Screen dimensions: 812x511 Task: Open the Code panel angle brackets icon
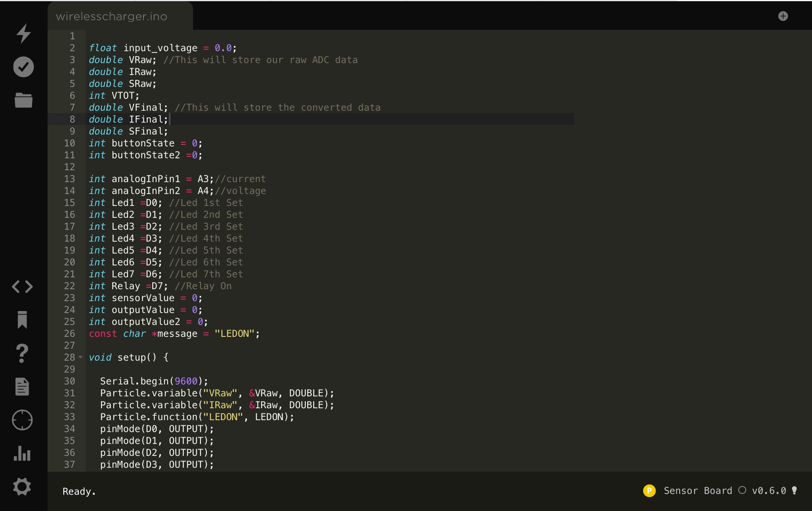coord(22,286)
